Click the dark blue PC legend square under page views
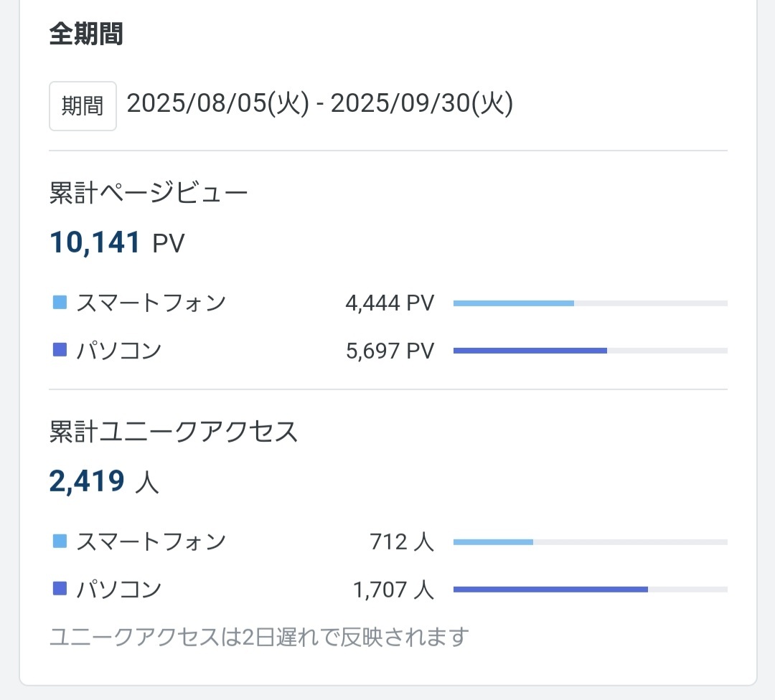 click(60, 351)
